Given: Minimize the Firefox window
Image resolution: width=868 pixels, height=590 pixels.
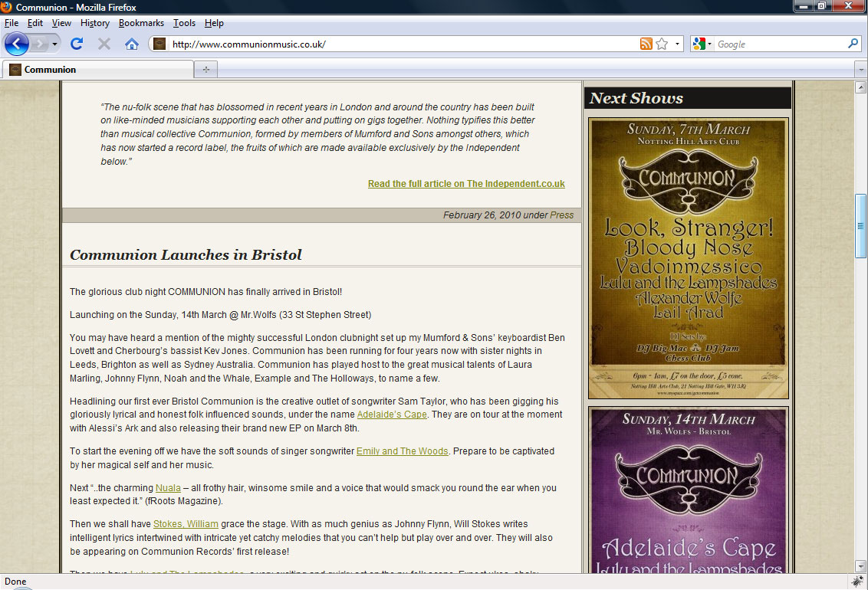Looking at the screenshot, I should click(x=804, y=6).
